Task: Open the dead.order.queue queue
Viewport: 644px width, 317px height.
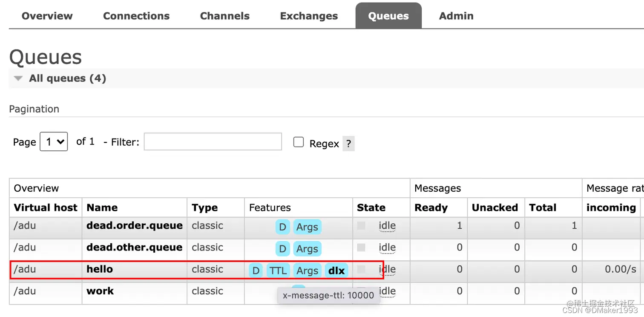Action: pos(135,225)
